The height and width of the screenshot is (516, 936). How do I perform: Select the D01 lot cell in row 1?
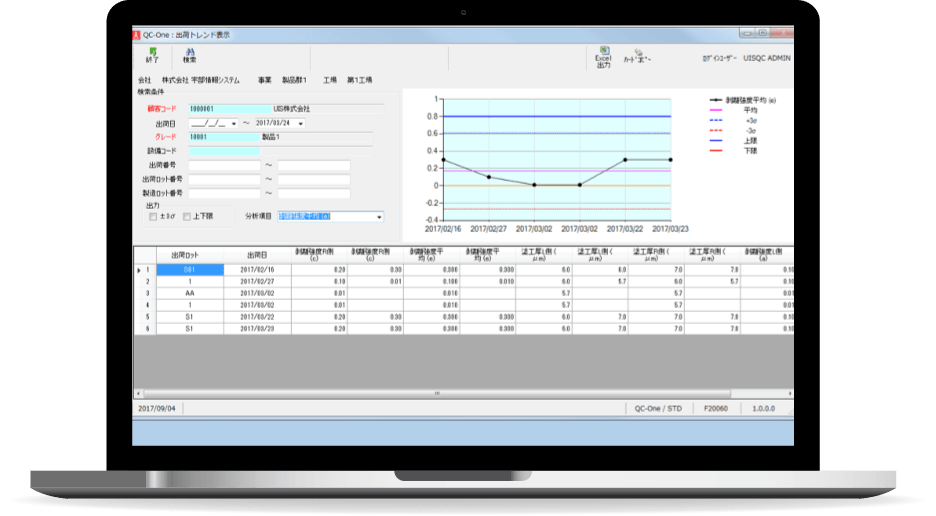(x=188, y=270)
